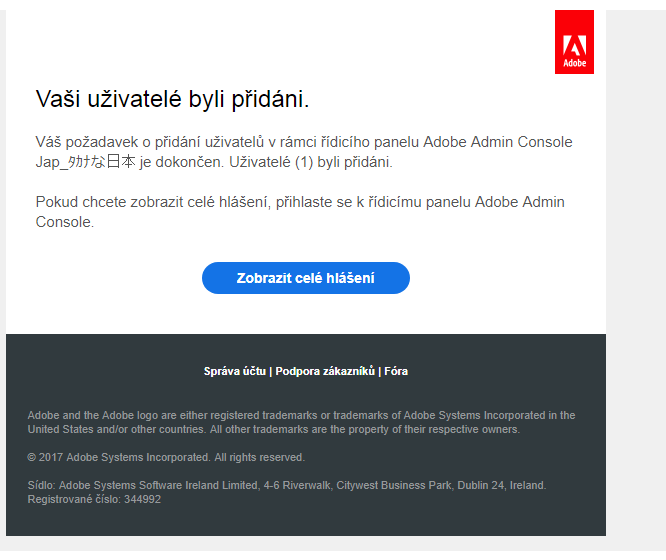Open the Správa účtu link
The height and width of the screenshot is (560, 666).
[235, 371]
